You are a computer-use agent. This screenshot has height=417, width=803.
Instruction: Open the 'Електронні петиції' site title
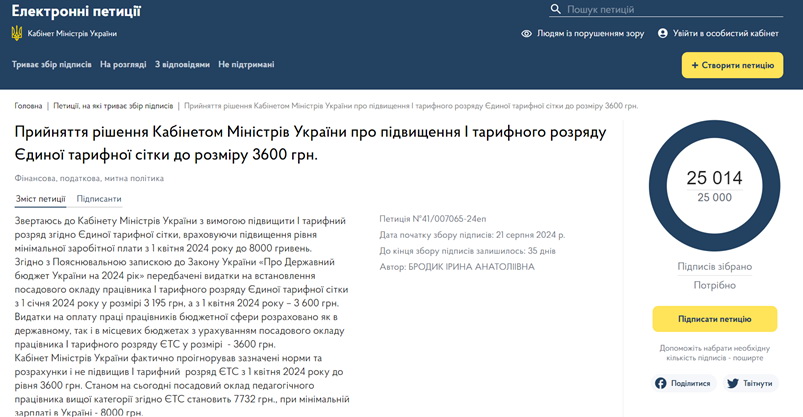[76, 12]
